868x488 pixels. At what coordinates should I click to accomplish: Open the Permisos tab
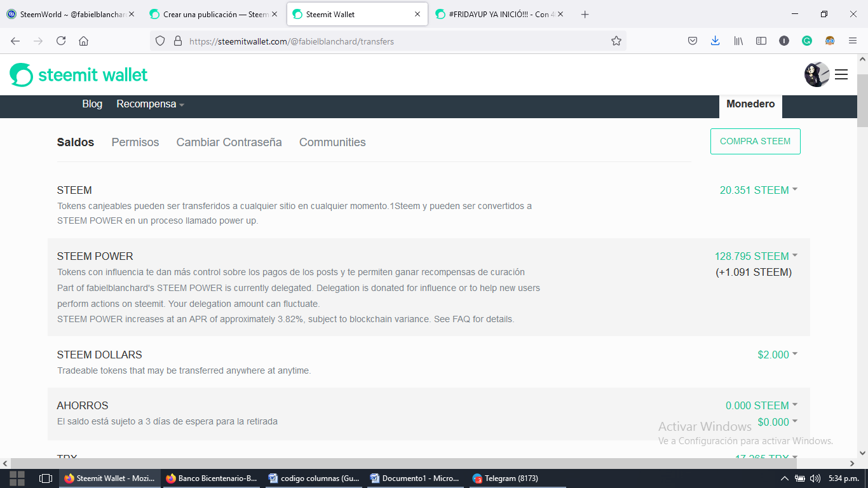[135, 142]
